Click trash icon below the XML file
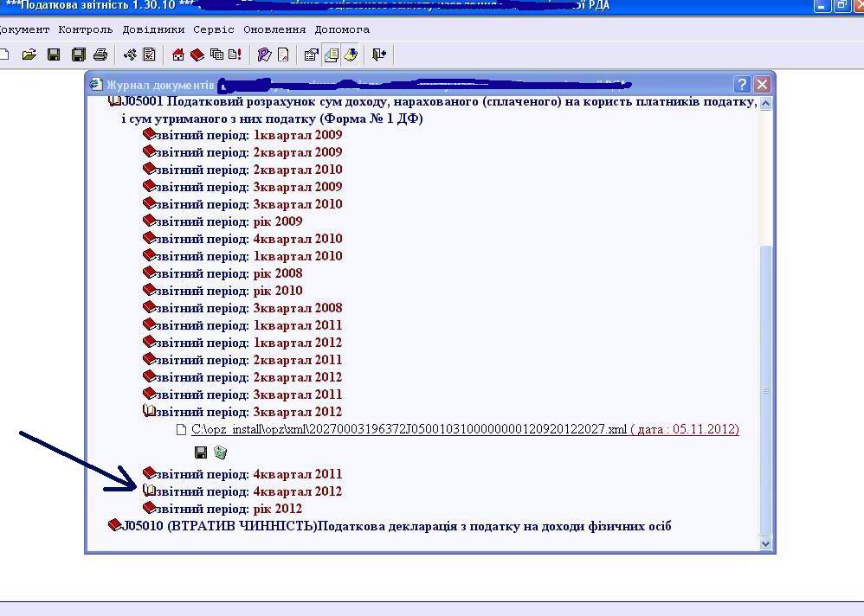The image size is (864, 616). [220, 452]
